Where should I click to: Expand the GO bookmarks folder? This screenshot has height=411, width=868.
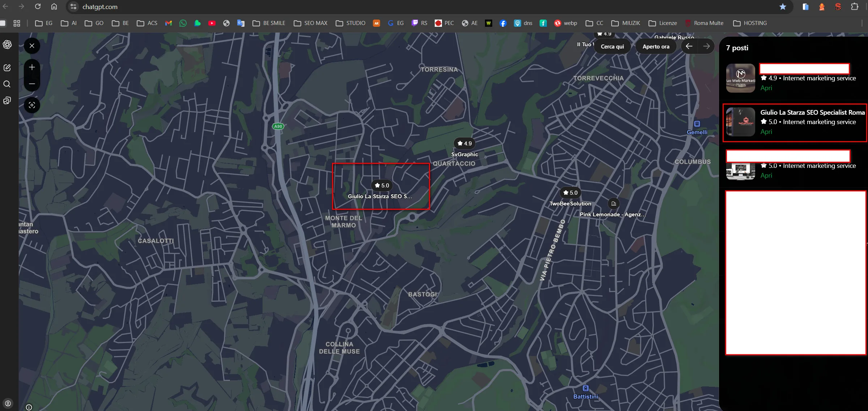point(94,23)
